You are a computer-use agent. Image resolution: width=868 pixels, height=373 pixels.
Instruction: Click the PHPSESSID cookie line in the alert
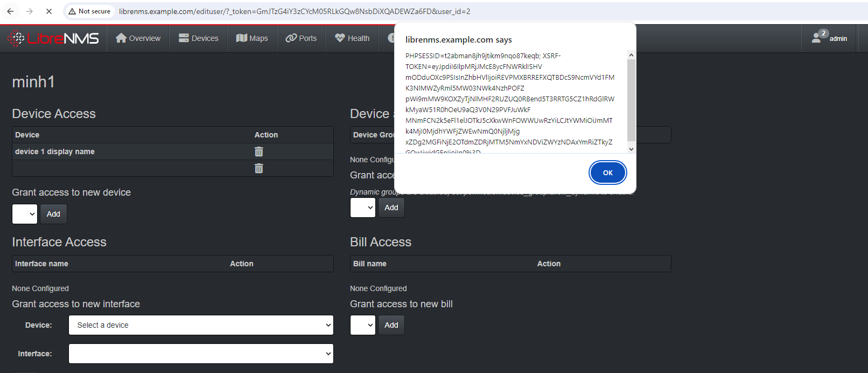point(483,56)
